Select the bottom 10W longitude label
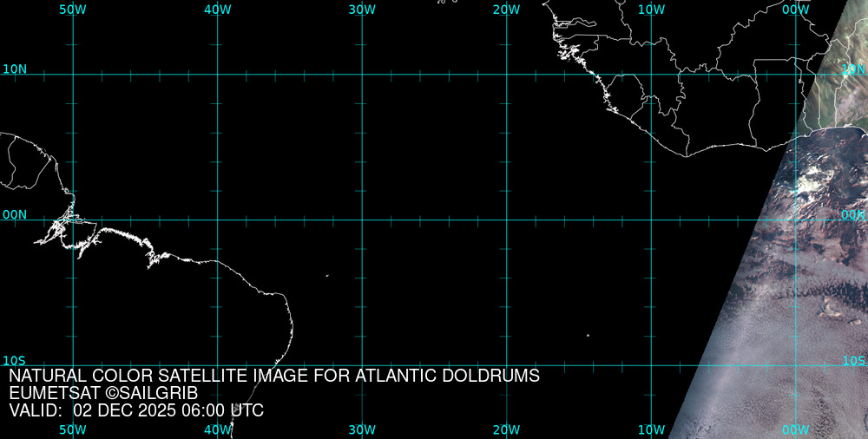Viewport: 868px width, 439px height. click(651, 429)
